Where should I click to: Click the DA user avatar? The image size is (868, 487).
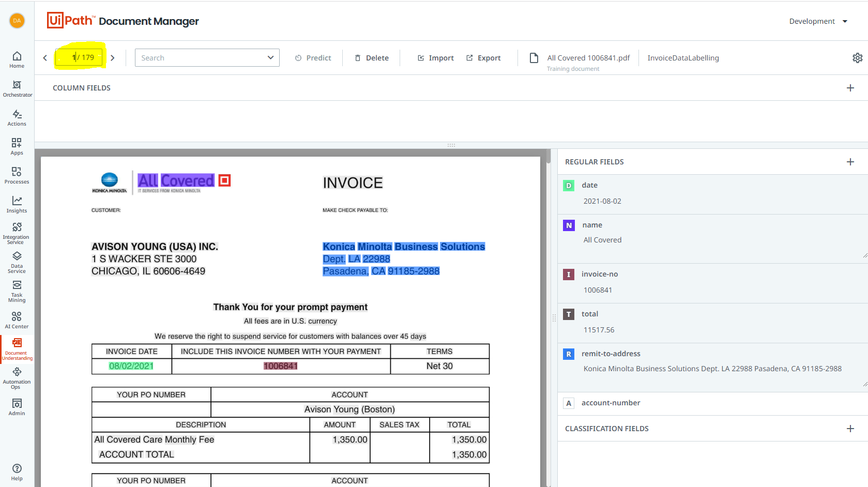click(17, 21)
